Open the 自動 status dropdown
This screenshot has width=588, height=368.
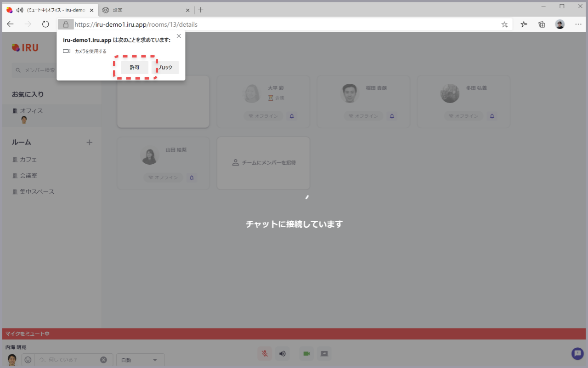tap(140, 360)
